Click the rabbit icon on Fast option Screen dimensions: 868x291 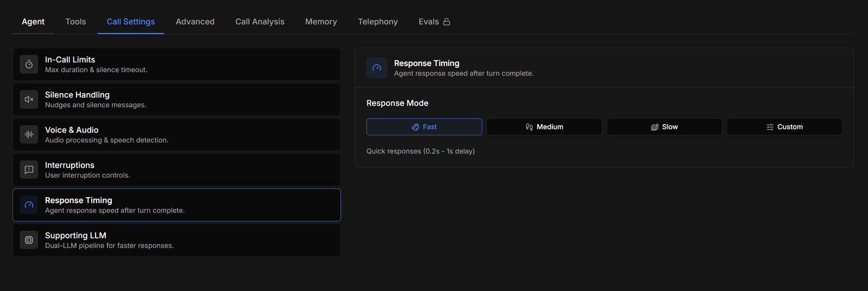click(x=416, y=127)
